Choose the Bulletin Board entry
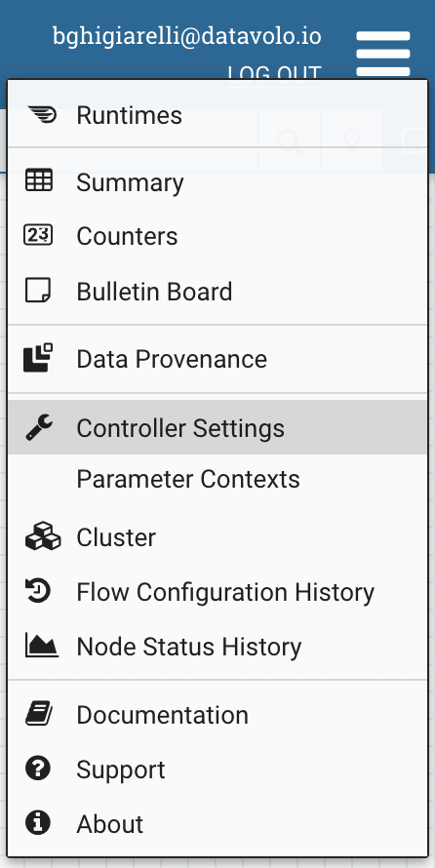 tap(217, 292)
